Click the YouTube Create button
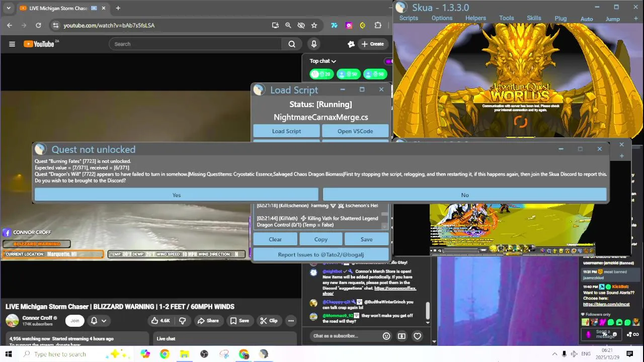The width and height of the screenshot is (644, 362). (x=372, y=44)
